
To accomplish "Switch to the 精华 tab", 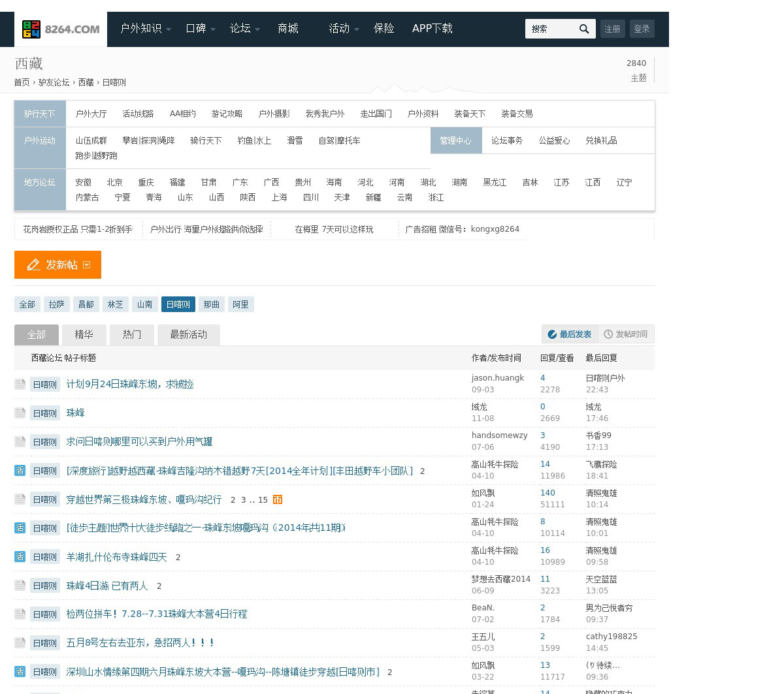I will pos(84,334).
